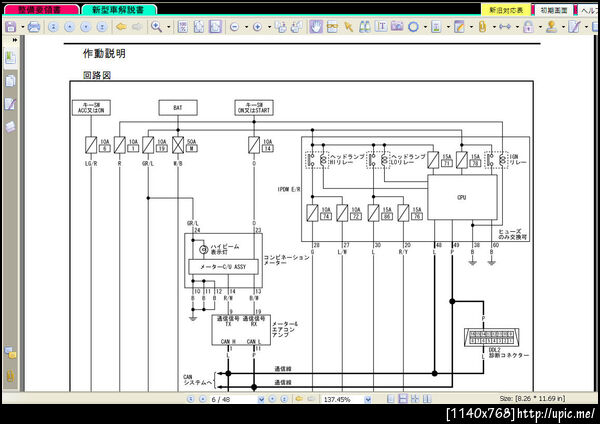Viewport: 600px width, 424px height.
Task: Go to next page in bottom status bar
Action: [x=272, y=399]
